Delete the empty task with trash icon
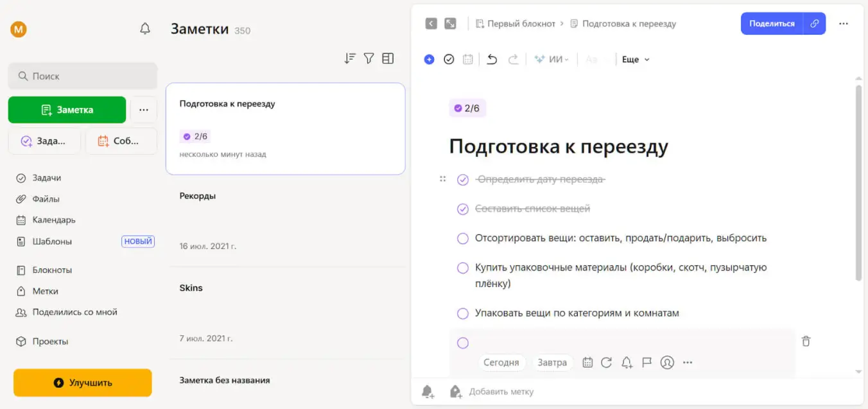The height and width of the screenshot is (409, 868). coord(806,342)
